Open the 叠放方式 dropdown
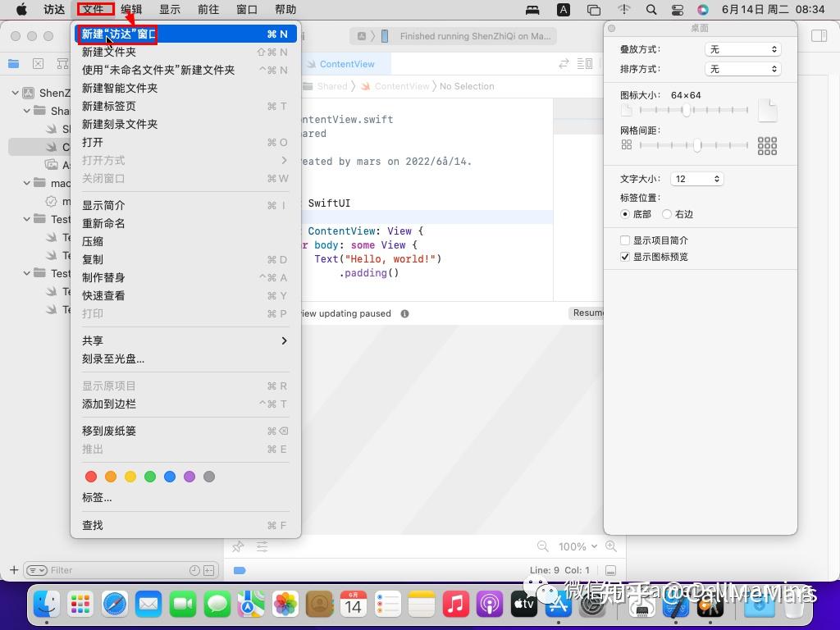 (742, 49)
